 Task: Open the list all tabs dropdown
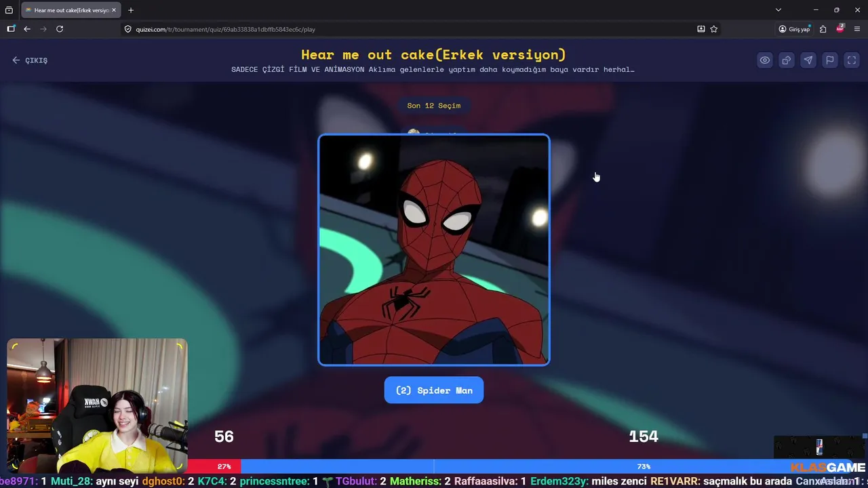(778, 10)
